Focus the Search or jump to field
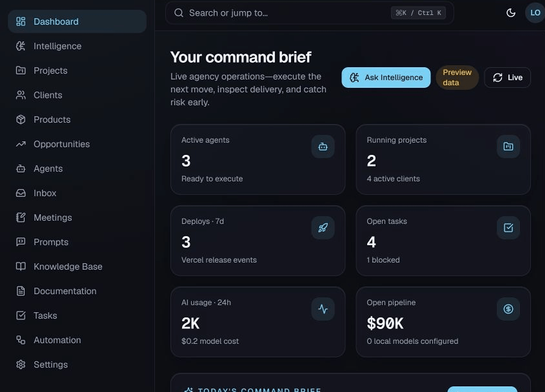This screenshot has width=545, height=392. point(310,13)
